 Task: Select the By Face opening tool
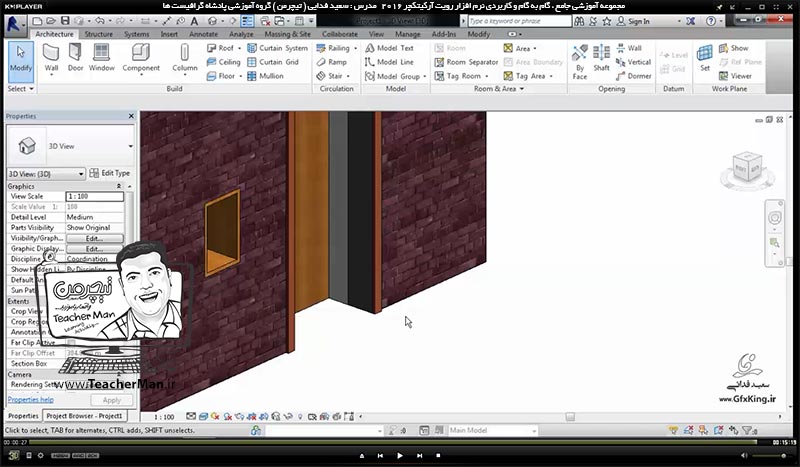tap(580, 62)
